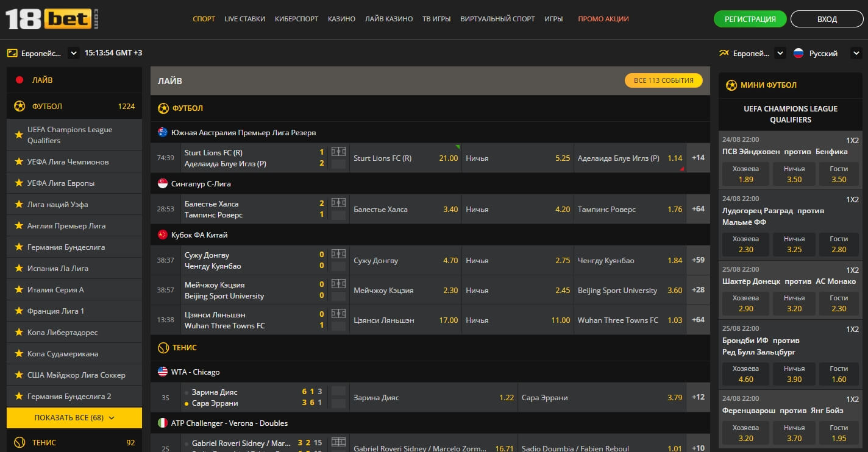Screen dimensions: 868x452
Task: Click the ВХОД login button
Action: (827, 19)
